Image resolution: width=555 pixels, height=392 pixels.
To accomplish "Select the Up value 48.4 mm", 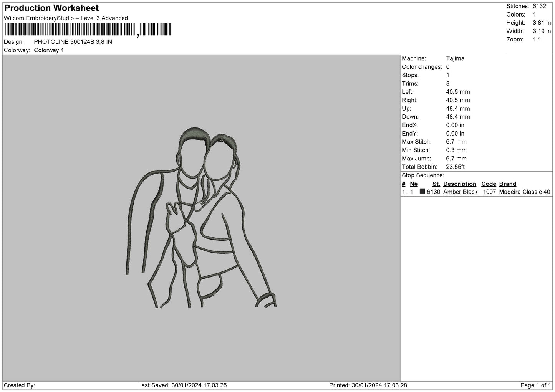I will 458,109.
